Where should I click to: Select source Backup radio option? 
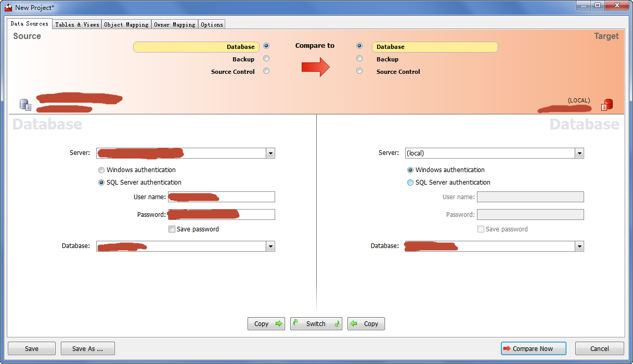click(x=266, y=58)
